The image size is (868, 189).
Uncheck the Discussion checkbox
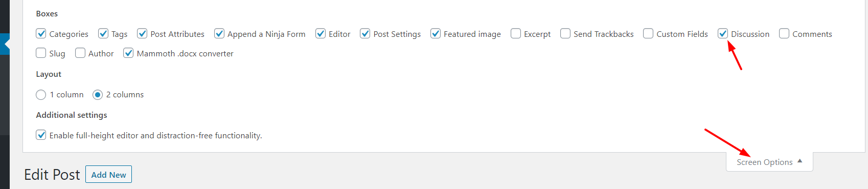tap(723, 34)
